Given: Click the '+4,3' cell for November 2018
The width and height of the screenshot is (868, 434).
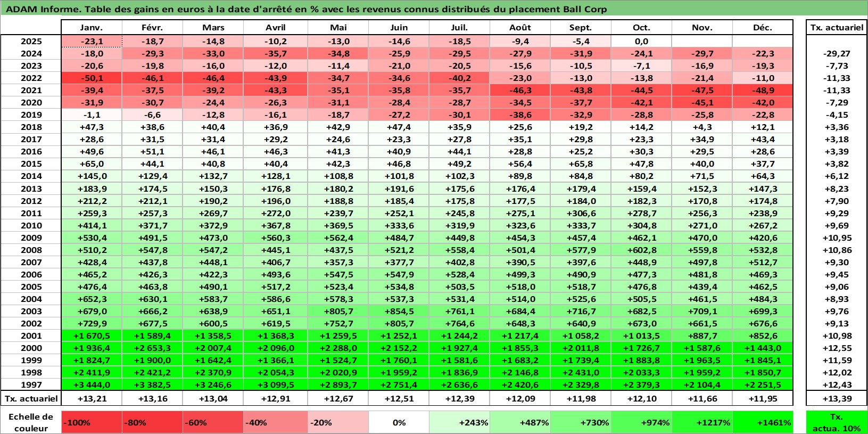Looking at the screenshot, I should [702, 127].
